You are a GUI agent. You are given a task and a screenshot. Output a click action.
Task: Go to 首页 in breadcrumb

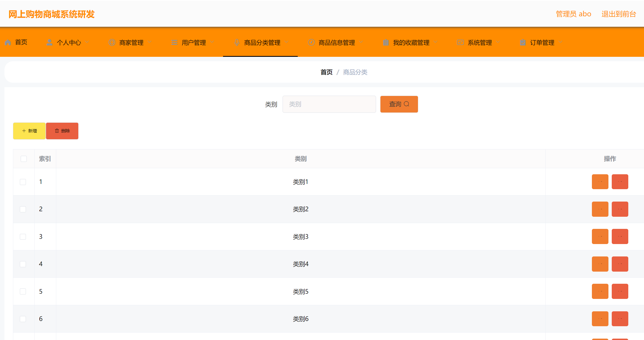(x=326, y=72)
